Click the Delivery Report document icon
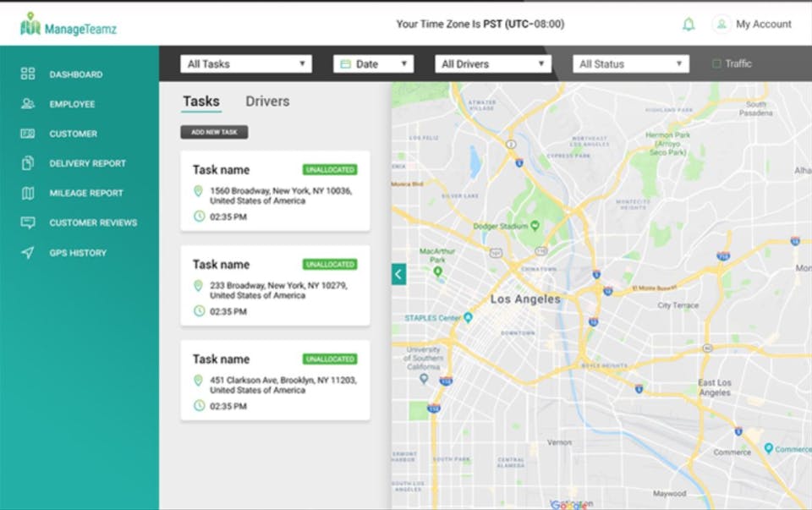812x510 pixels. [28, 163]
